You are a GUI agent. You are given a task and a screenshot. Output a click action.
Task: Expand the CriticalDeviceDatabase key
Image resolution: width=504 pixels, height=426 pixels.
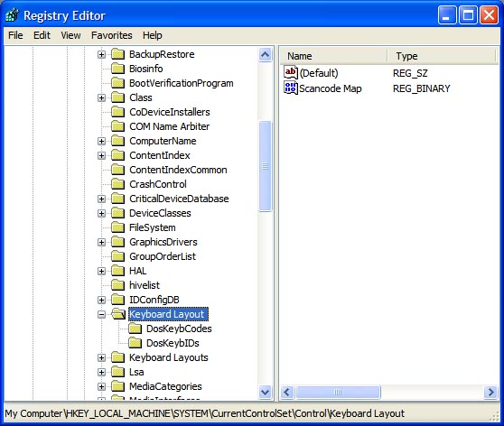click(101, 199)
